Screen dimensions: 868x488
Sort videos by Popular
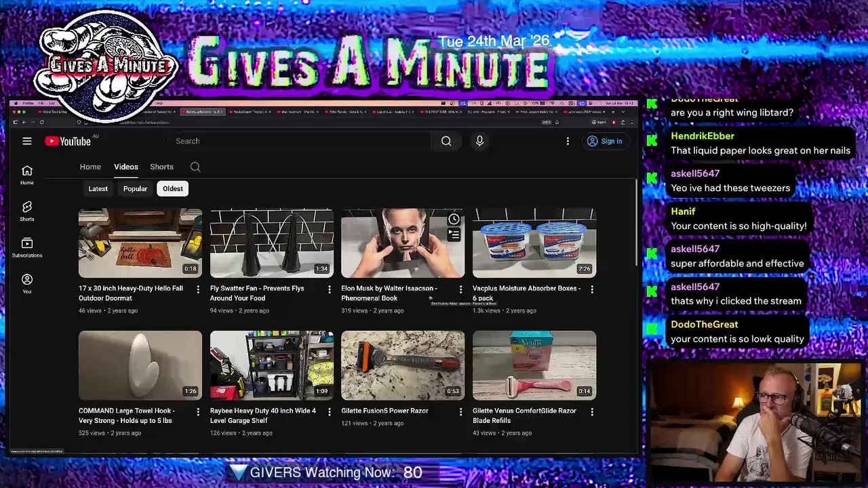click(x=135, y=188)
